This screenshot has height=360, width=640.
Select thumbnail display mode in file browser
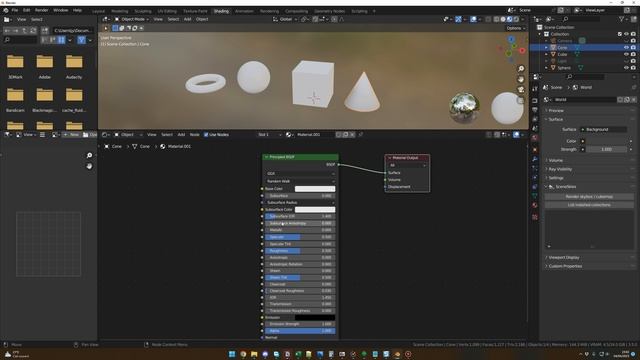(61, 40)
